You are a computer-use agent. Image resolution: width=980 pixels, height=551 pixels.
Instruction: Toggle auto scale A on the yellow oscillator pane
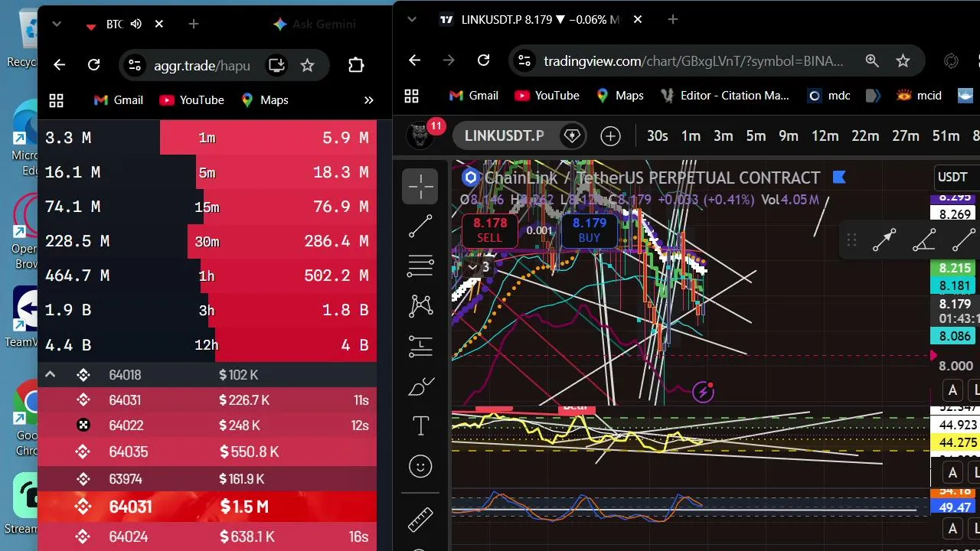point(952,472)
